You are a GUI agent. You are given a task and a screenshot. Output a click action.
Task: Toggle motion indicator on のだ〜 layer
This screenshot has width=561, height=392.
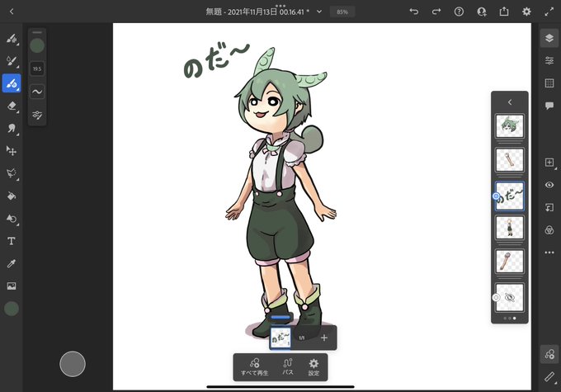496,196
